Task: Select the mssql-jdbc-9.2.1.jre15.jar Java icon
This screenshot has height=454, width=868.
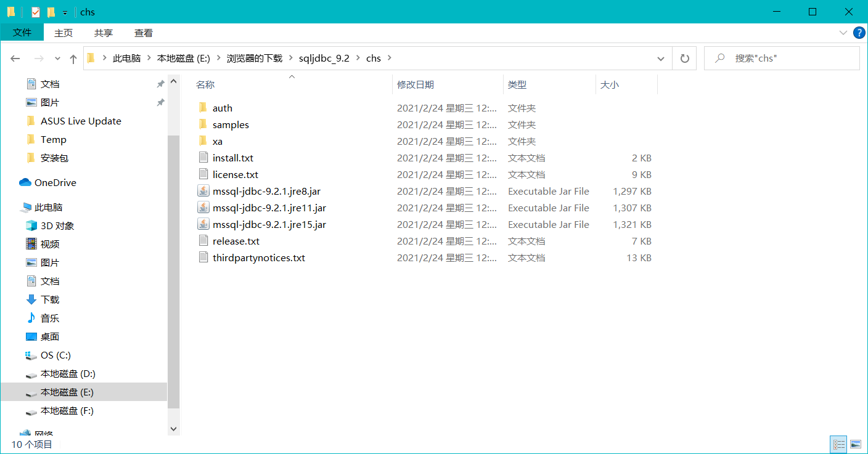Action: [x=203, y=224]
